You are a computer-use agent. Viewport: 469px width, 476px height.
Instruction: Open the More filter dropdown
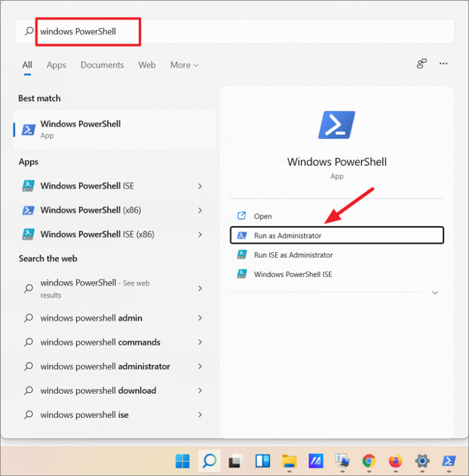tap(184, 65)
